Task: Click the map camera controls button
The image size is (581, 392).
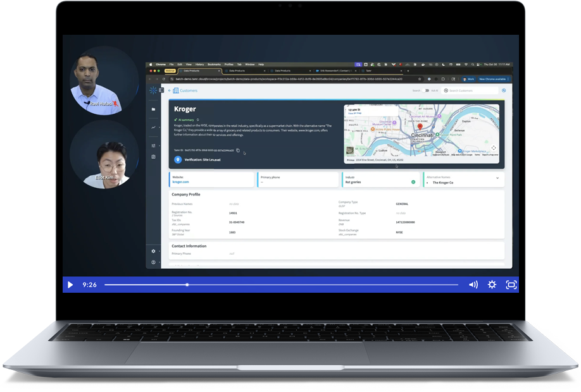Action: pos(494,148)
